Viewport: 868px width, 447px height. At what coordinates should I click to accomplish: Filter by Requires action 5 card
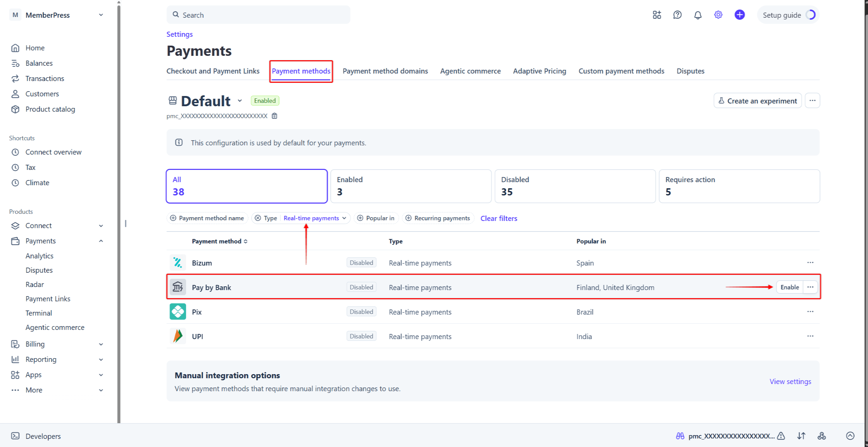click(739, 186)
